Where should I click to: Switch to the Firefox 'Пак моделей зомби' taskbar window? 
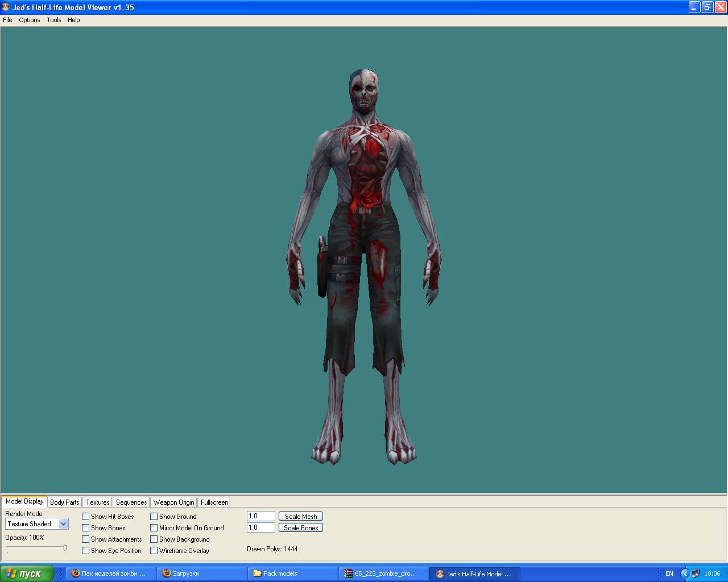click(111, 573)
